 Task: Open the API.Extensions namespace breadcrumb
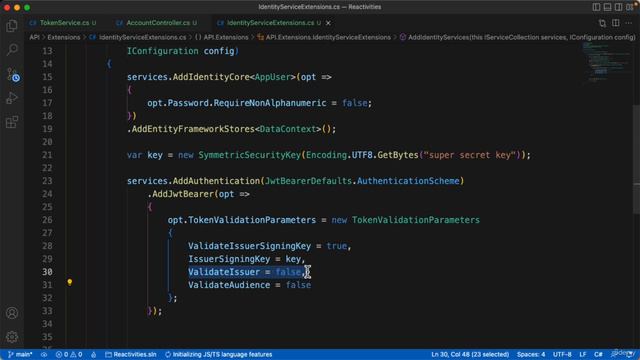pos(222,37)
